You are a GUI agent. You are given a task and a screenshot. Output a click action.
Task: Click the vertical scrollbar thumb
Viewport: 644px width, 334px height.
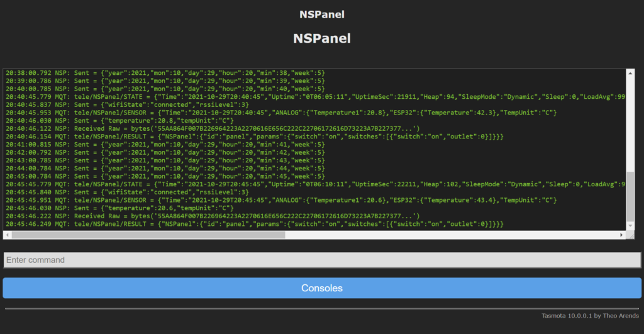point(630,196)
